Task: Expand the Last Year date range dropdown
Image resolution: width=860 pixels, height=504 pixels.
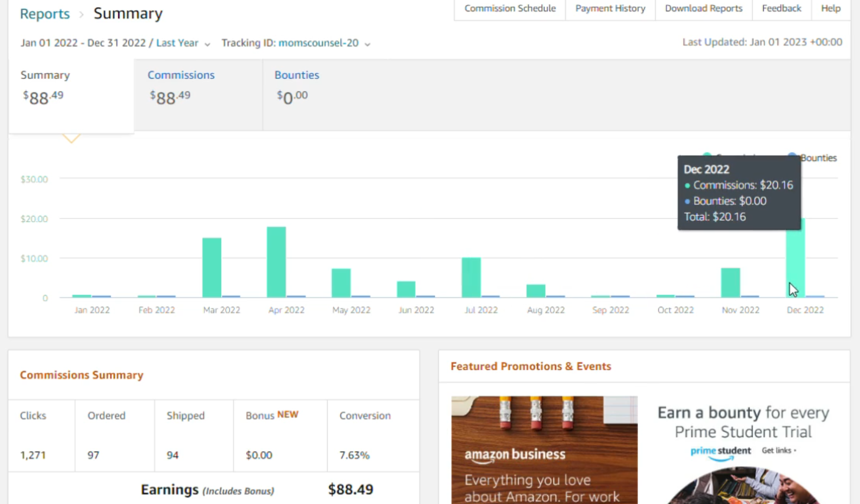Action: 183,43
